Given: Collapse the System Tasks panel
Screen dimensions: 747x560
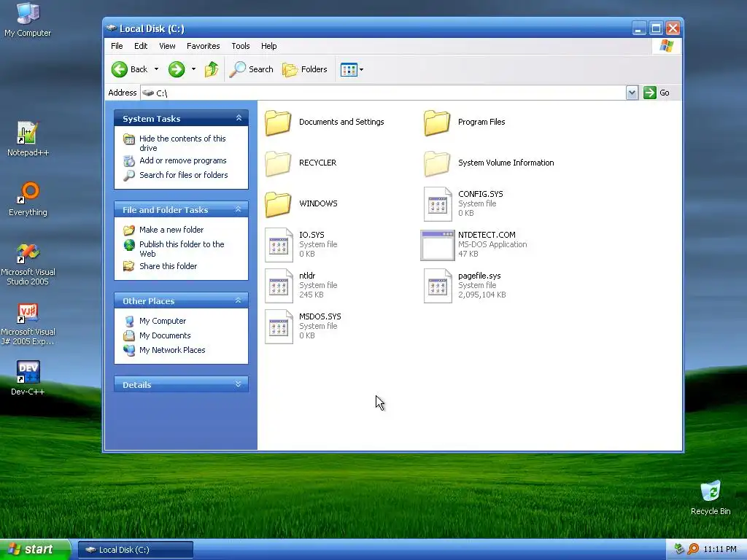Looking at the screenshot, I should pos(239,118).
